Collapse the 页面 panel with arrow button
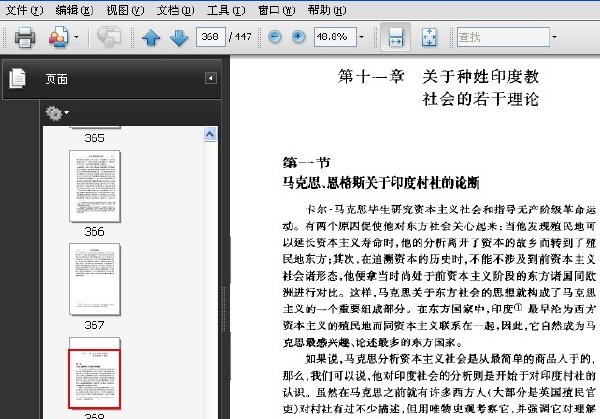 pyautogui.click(x=210, y=78)
